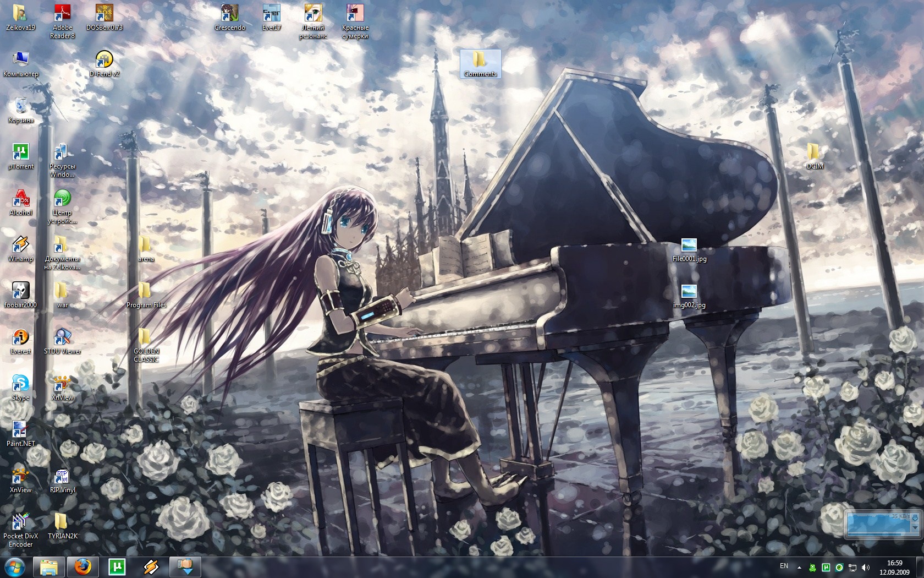Select the Paint.NET desktop shortcut

[20, 434]
